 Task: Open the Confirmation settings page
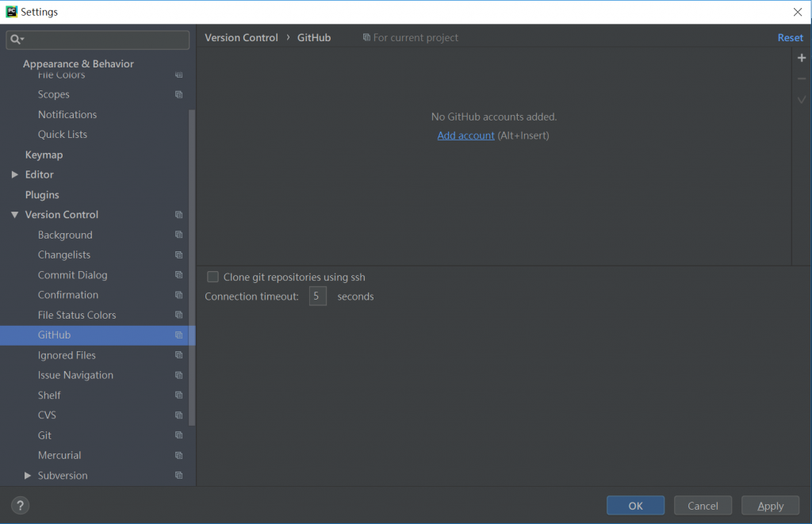pos(68,295)
